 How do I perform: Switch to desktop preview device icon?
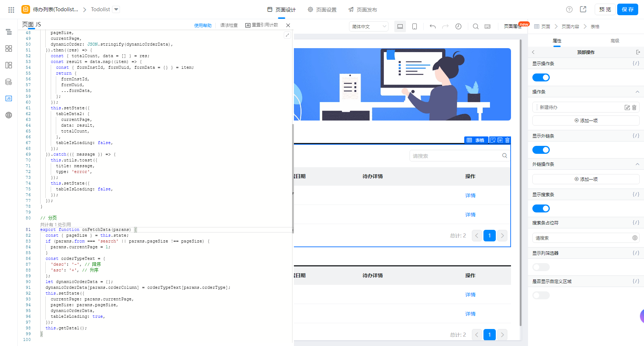(400, 26)
